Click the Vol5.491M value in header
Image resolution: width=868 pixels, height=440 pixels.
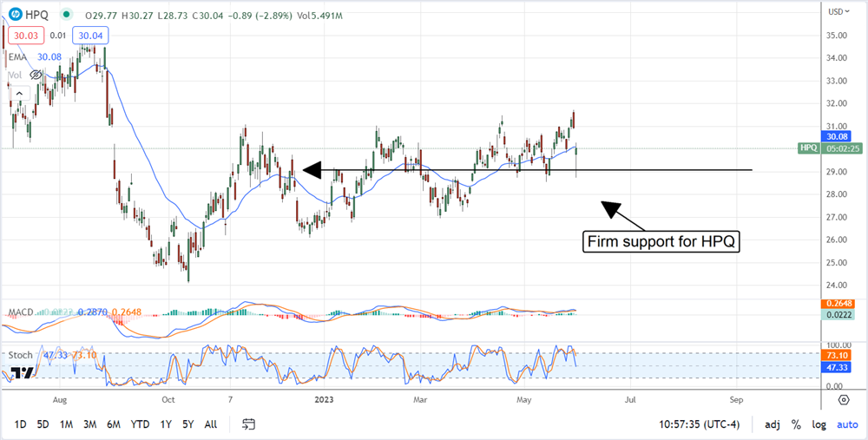click(x=319, y=16)
